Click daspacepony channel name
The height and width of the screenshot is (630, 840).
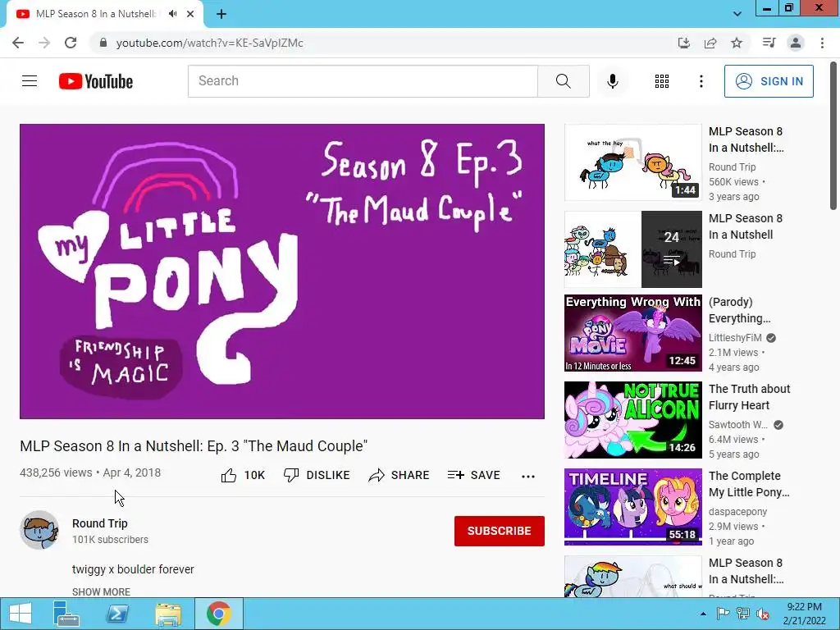pyautogui.click(x=737, y=512)
